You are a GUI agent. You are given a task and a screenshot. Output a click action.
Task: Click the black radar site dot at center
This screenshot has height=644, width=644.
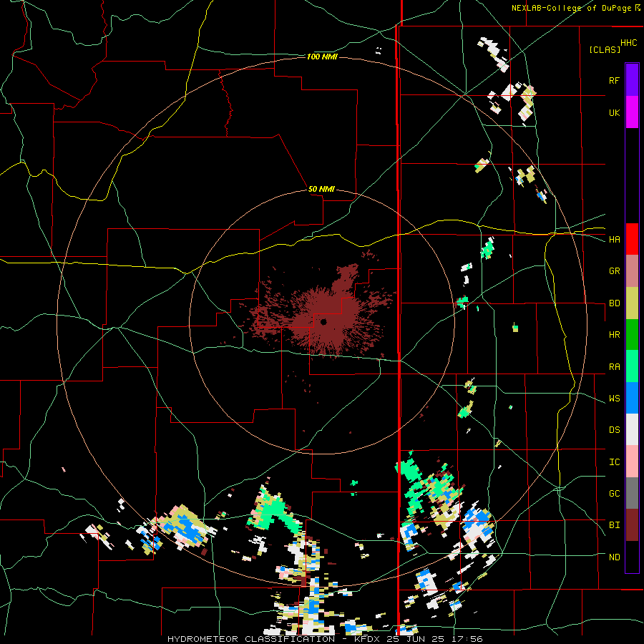323,322
